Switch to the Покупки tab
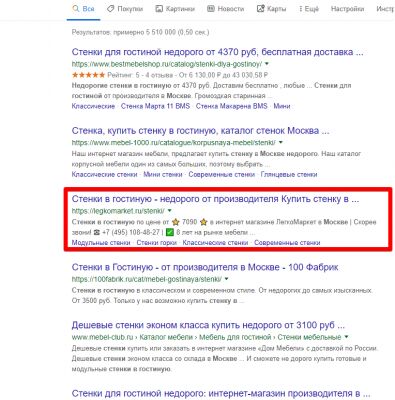395x400 pixels. click(125, 9)
